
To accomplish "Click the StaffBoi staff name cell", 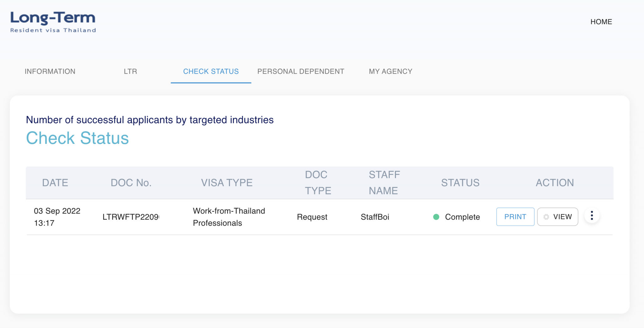I will [375, 217].
